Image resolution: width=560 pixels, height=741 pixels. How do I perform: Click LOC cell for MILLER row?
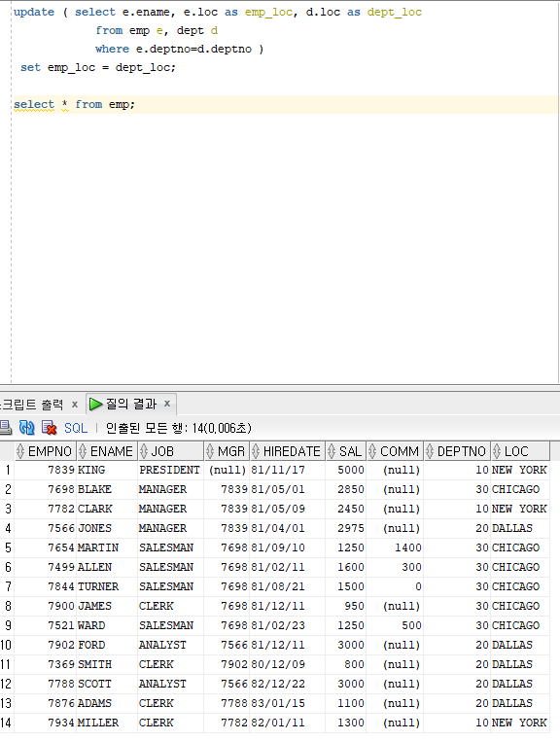point(520,723)
